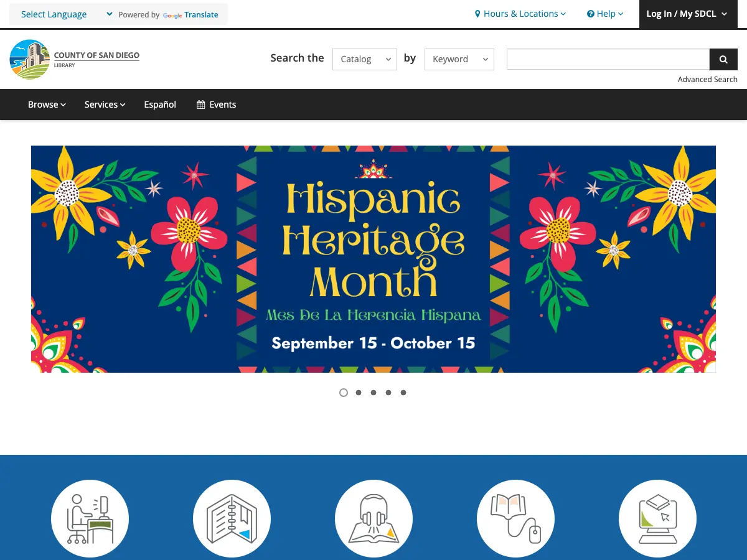Click the County of San Diego Library logo
747x560 pixels.
(75, 60)
